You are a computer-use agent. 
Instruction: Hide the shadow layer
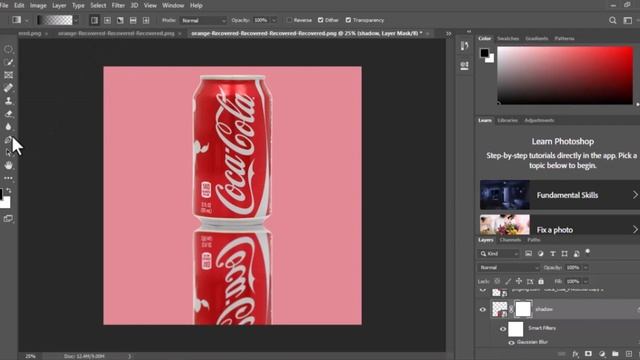[x=482, y=309]
